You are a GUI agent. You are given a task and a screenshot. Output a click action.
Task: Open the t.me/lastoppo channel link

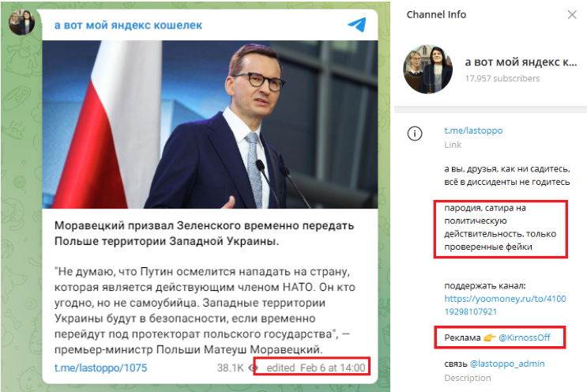click(x=473, y=130)
